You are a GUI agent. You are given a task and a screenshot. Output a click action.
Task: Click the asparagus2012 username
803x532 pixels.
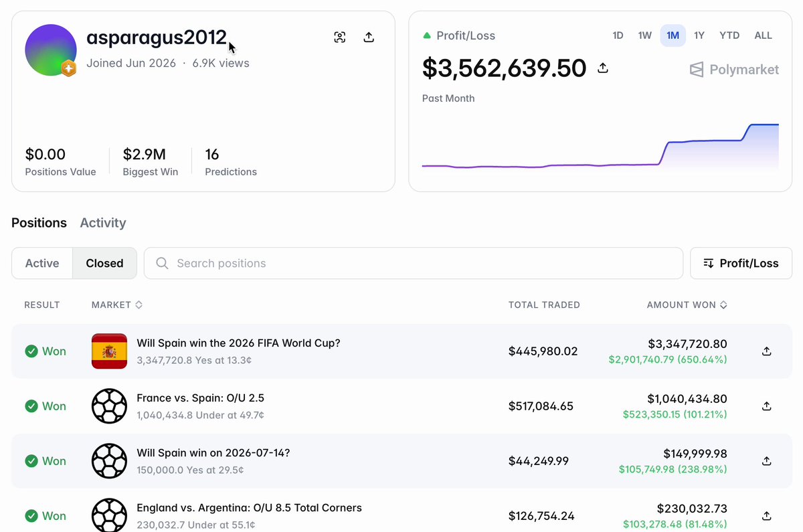(x=157, y=37)
